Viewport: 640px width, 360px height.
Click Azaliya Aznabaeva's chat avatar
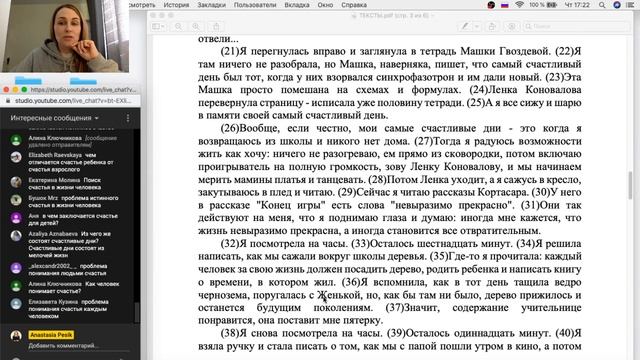coord(16,236)
